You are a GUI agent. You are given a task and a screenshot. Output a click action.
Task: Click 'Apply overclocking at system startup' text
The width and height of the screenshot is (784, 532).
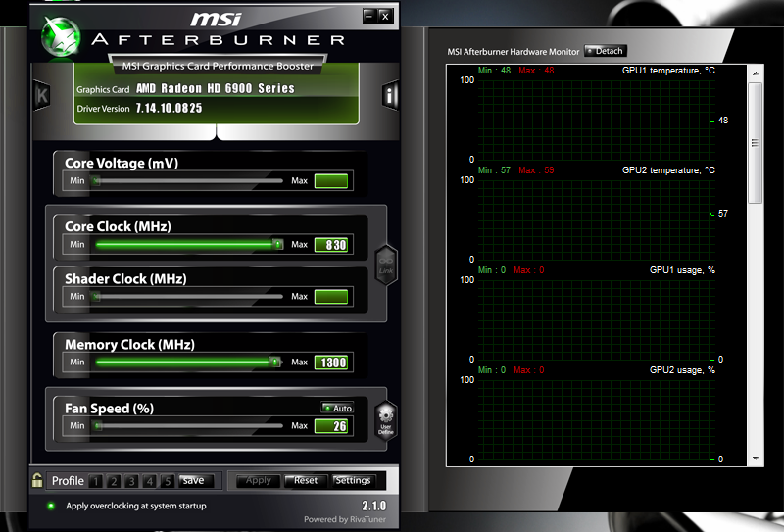tap(136, 506)
